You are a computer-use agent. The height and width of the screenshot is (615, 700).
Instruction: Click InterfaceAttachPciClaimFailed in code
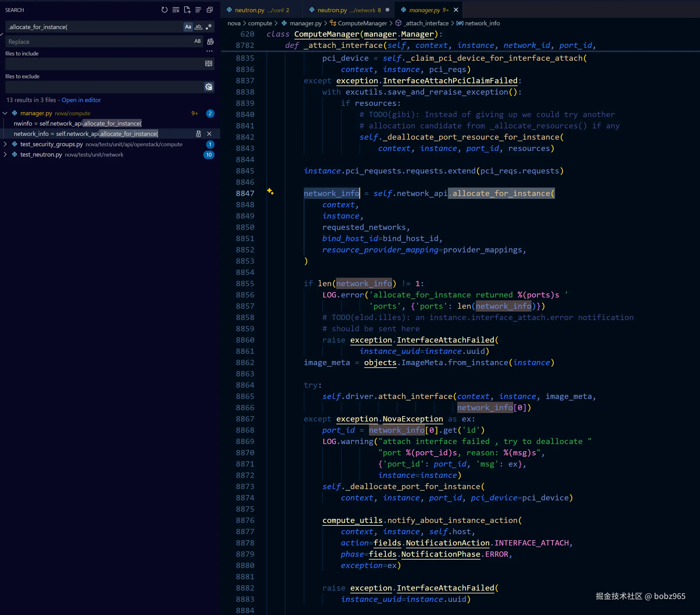(450, 81)
